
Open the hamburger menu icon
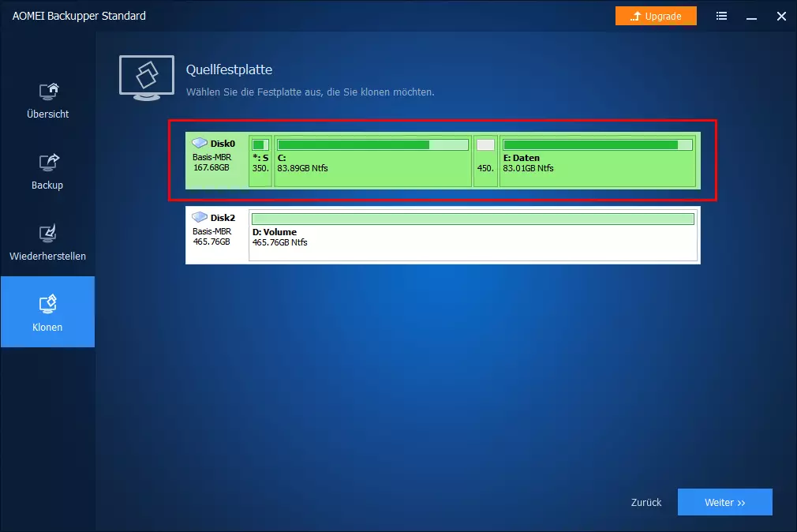point(721,16)
